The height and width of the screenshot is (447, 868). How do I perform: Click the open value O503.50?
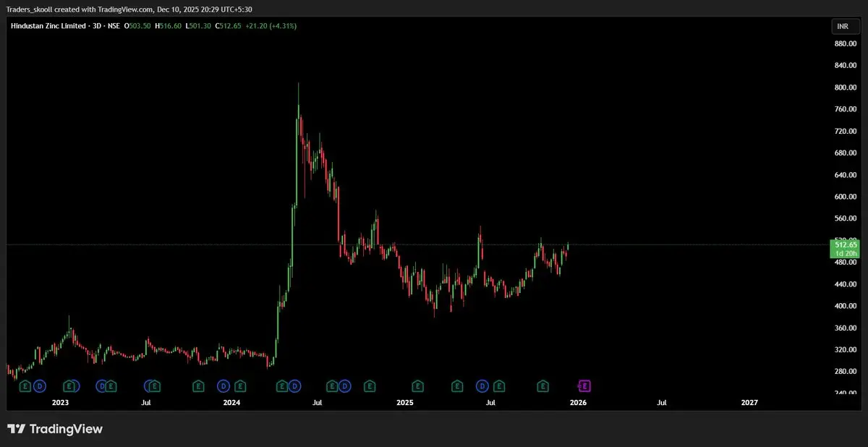click(x=137, y=26)
